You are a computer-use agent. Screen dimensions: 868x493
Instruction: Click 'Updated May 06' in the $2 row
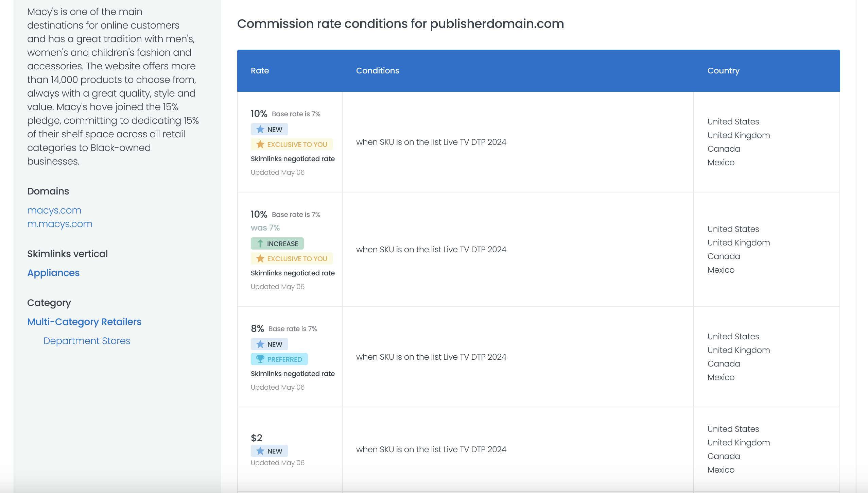[278, 463]
